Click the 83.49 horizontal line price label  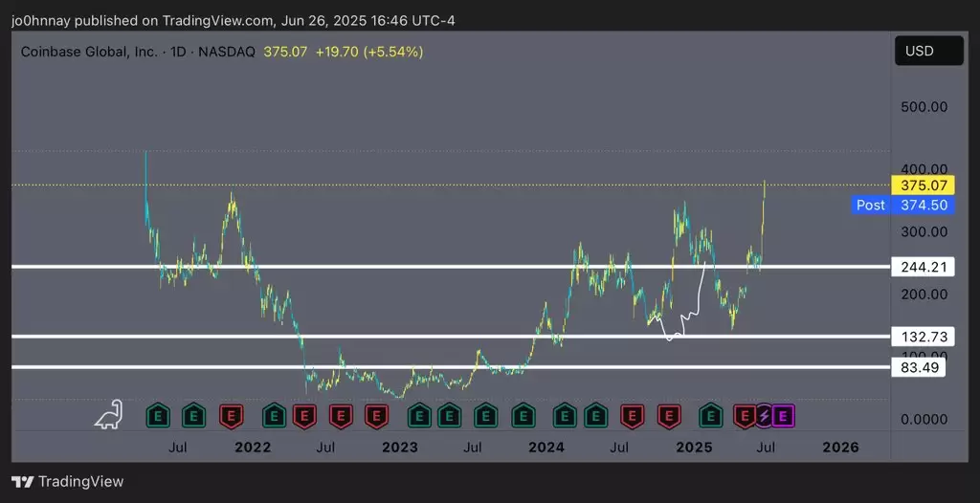tap(918, 367)
